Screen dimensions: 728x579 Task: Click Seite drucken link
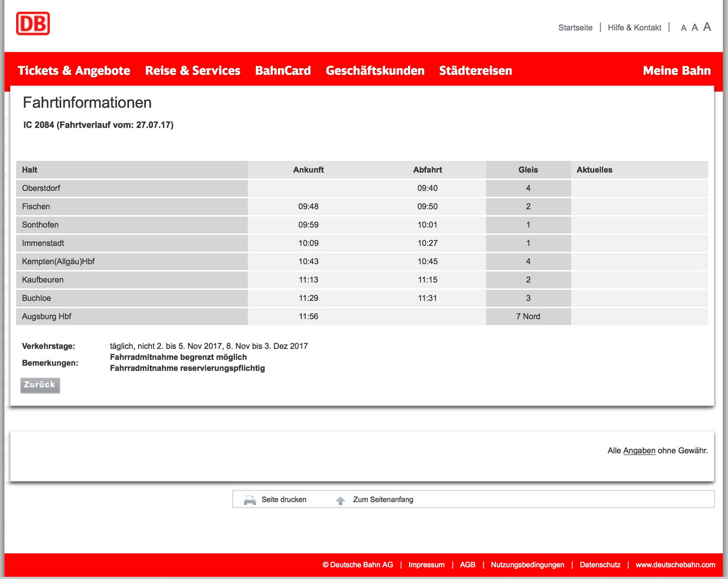click(x=284, y=500)
